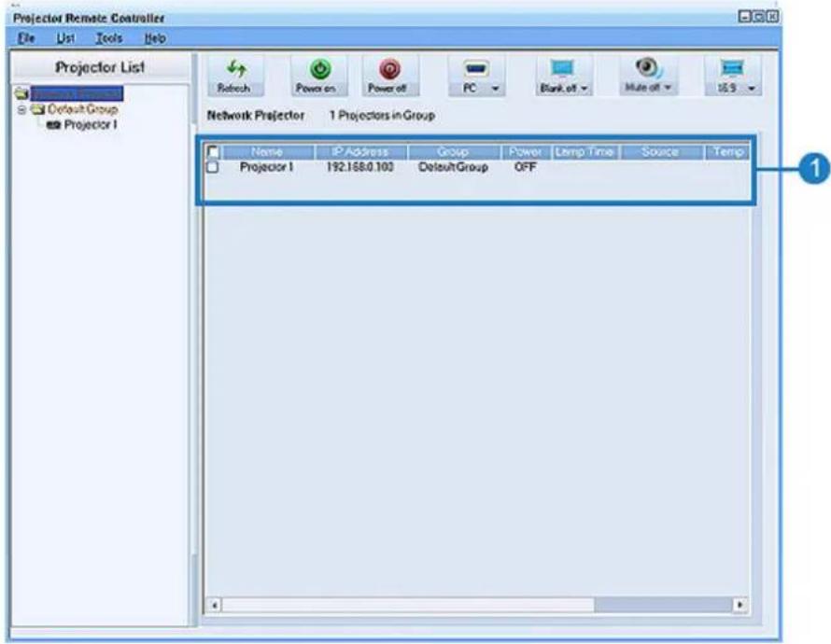Sort by the Power column header

526,152
